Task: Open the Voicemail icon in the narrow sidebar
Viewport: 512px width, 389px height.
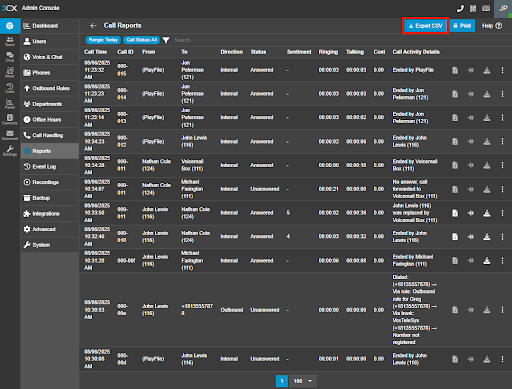Action: [x=10, y=135]
